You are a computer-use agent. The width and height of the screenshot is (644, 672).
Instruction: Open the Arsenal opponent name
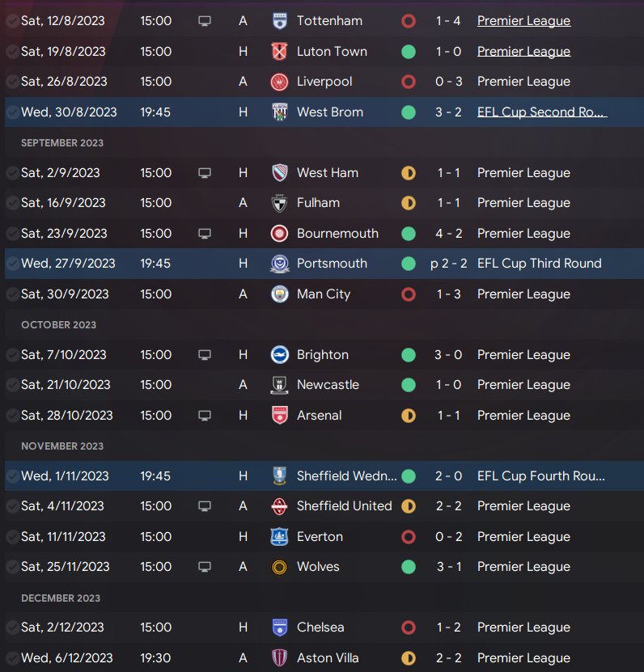[x=319, y=416]
